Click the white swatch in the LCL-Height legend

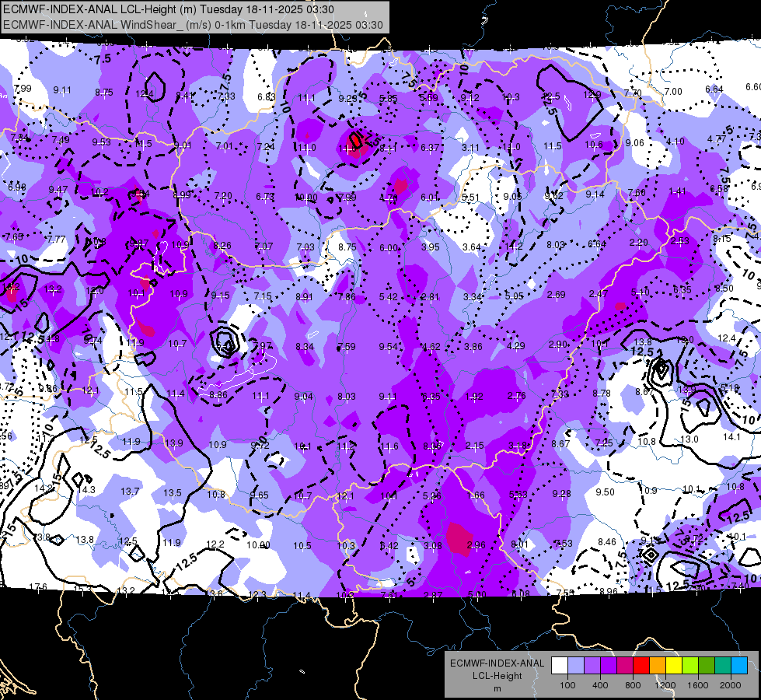(x=560, y=665)
